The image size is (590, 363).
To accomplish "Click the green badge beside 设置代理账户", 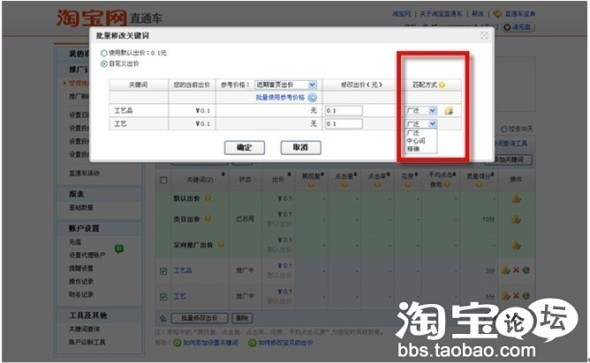I will point(119,249).
